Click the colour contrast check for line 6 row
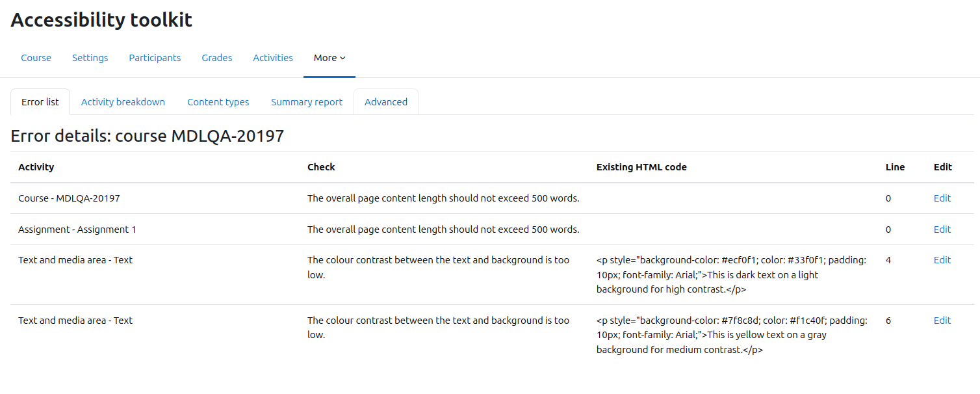Image resolution: width=980 pixels, height=394 pixels. pos(439,328)
